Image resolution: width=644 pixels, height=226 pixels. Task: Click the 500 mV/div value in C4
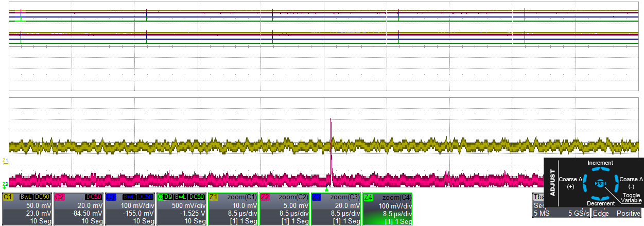(189, 205)
